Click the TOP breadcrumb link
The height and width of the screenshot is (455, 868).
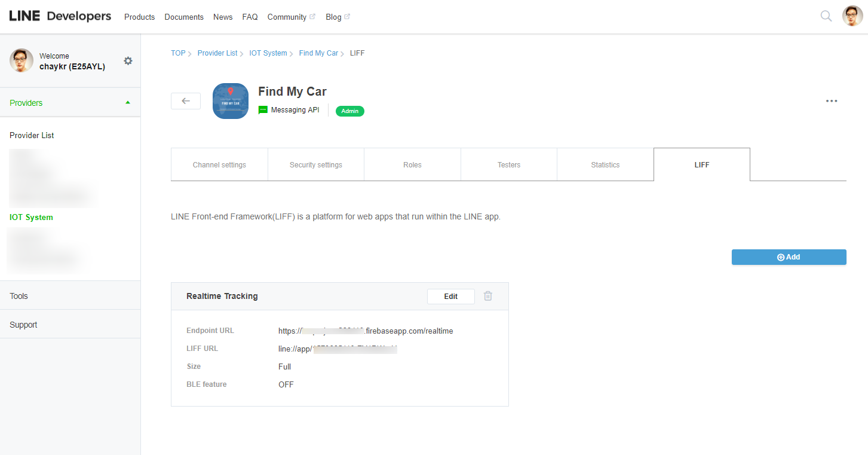coord(178,53)
